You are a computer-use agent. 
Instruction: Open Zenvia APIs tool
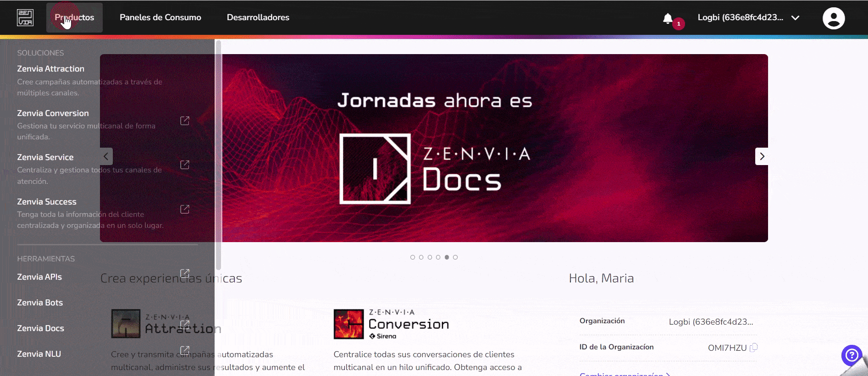tap(39, 277)
